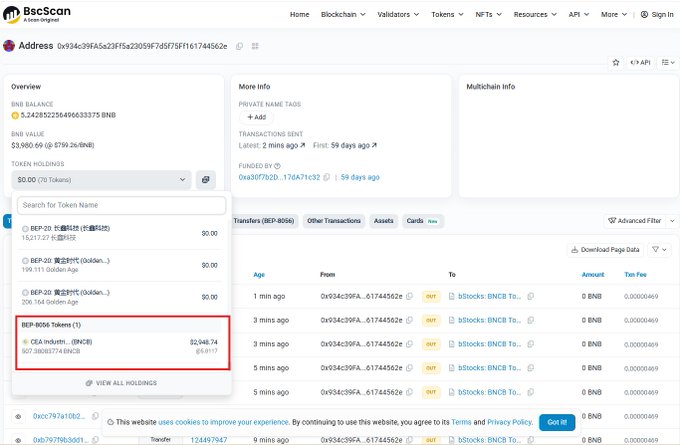Open token holdings in new view icon
The image size is (680, 445).
pos(206,180)
